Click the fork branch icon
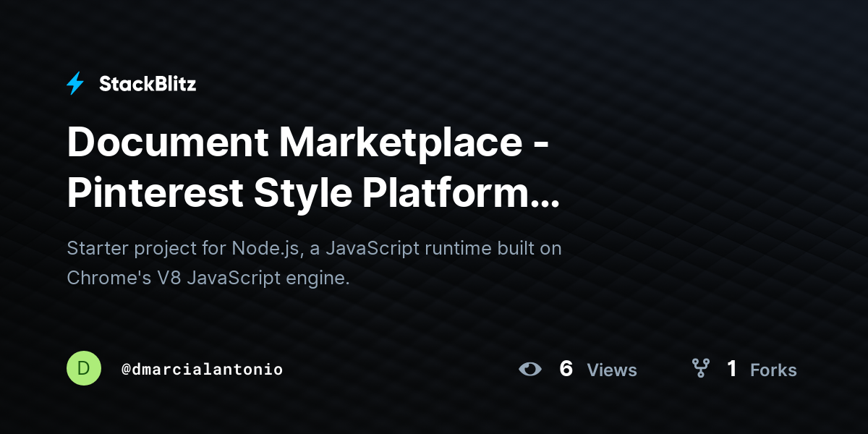The width and height of the screenshot is (868, 434). pyautogui.click(x=700, y=369)
